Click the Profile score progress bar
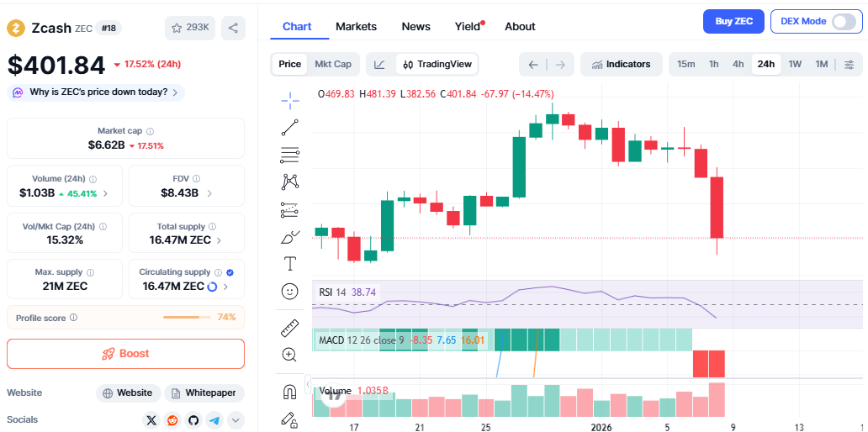Screen dimensions: 868x432 click(187, 318)
